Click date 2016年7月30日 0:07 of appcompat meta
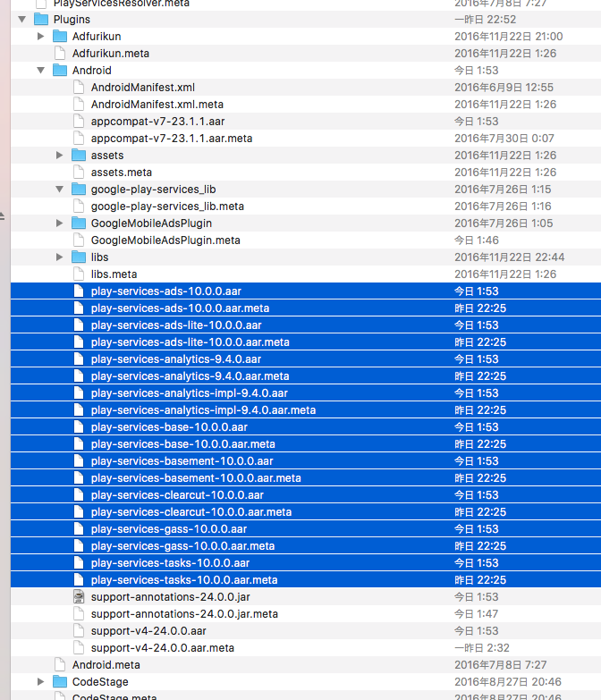Screen dimensions: 601x700 point(504,138)
